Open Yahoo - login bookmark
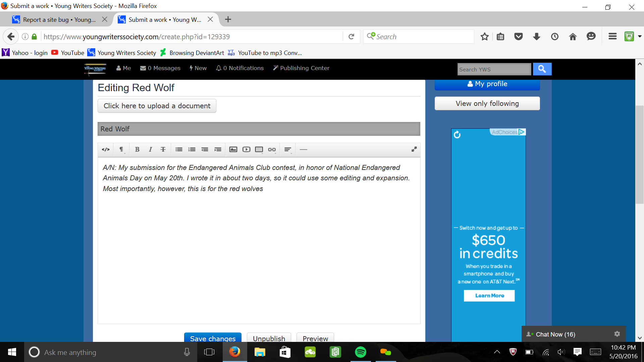Image resolution: width=644 pixels, height=362 pixels. [25, 53]
